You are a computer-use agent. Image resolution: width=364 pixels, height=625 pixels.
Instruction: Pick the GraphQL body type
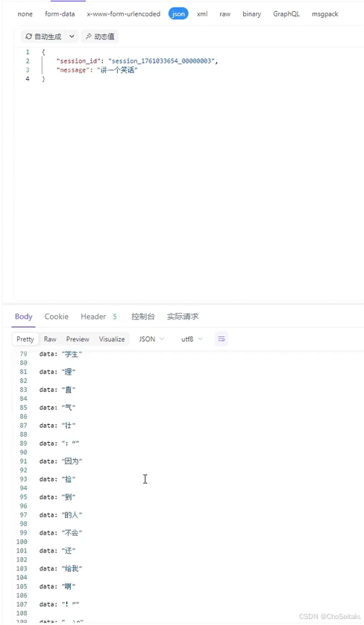pyautogui.click(x=286, y=14)
